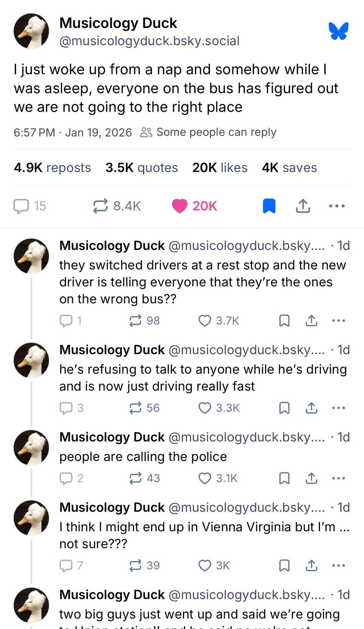View the 3.5K quotes list
The height and width of the screenshot is (629, 364).
[141, 168]
